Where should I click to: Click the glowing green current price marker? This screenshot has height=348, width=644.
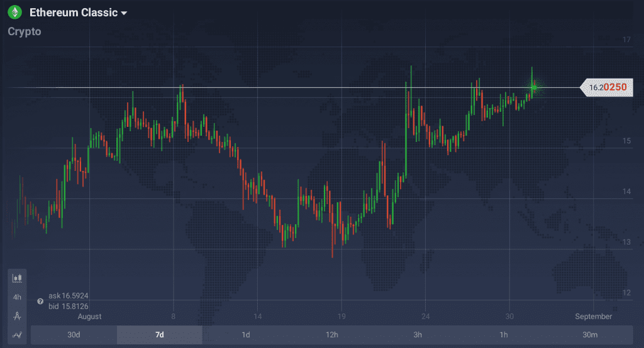click(534, 87)
